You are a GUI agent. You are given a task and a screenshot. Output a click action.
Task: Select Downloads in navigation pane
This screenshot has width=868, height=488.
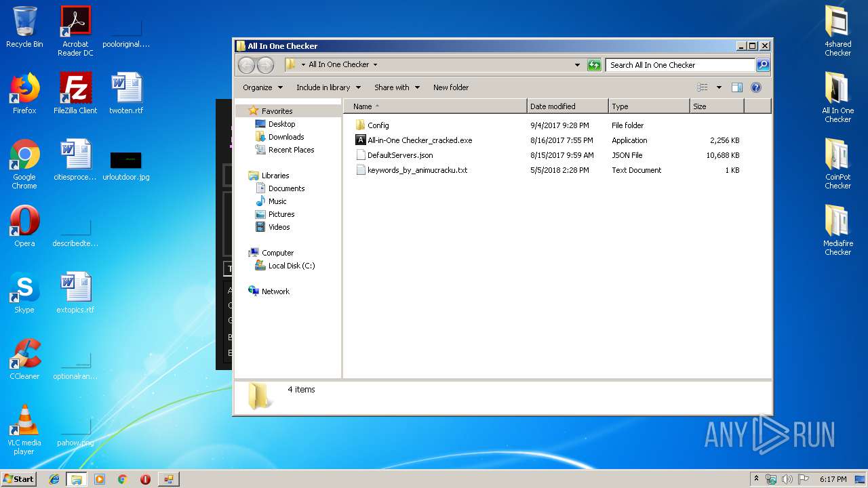tap(285, 137)
